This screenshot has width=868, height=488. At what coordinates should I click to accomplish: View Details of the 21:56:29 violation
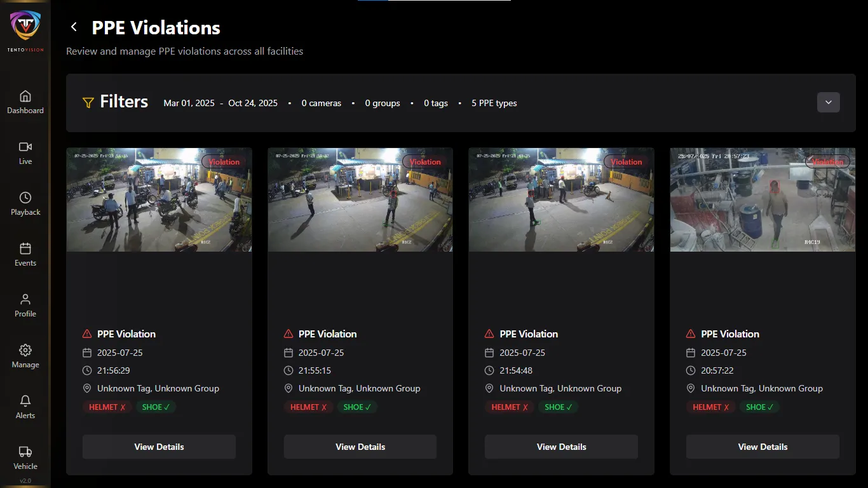159,446
